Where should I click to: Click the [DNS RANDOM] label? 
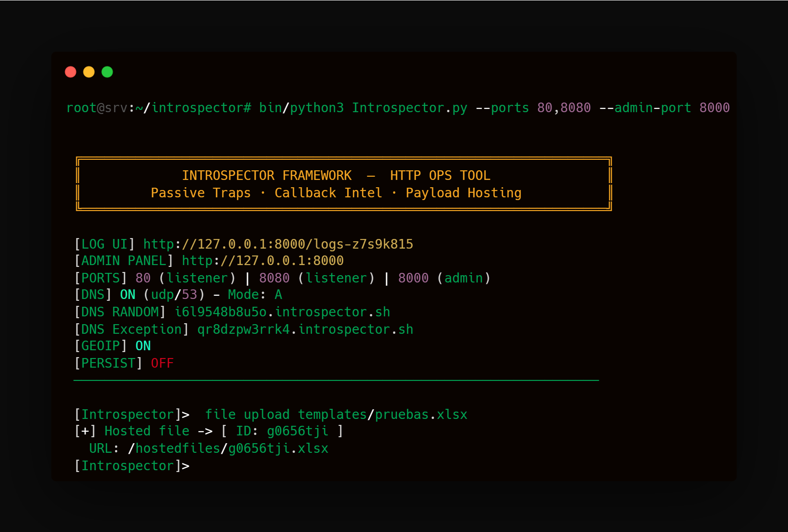point(120,312)
